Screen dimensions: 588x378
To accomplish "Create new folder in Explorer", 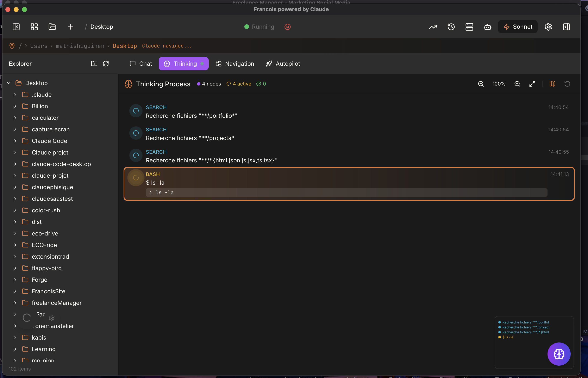I will point(94,64).
